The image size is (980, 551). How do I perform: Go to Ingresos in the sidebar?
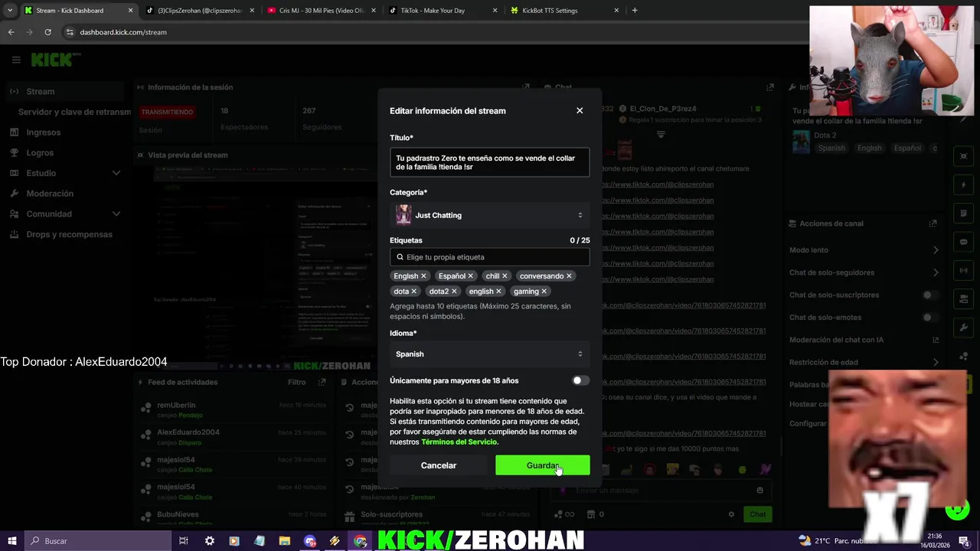43,132
